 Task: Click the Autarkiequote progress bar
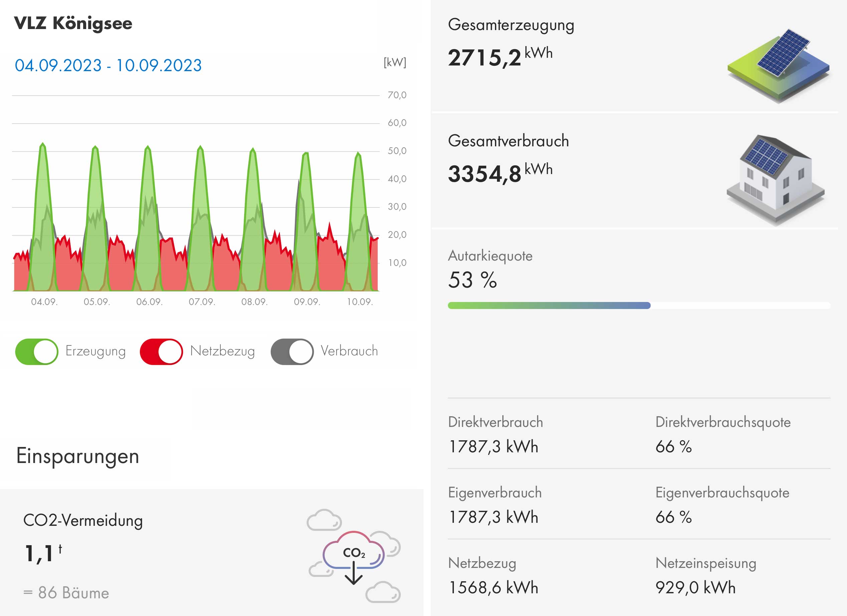tap(639, 306)
